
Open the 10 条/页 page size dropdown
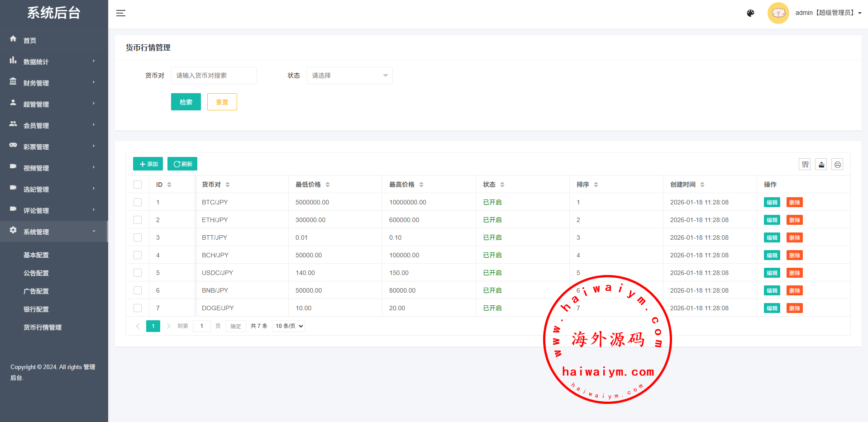(x=288, y=326)
